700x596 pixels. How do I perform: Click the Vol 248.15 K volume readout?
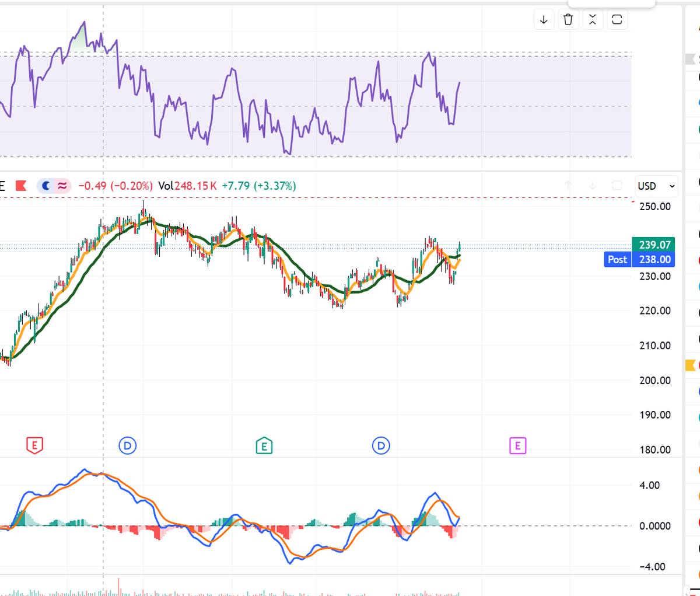pyautogui.click(x=187, y=186)
